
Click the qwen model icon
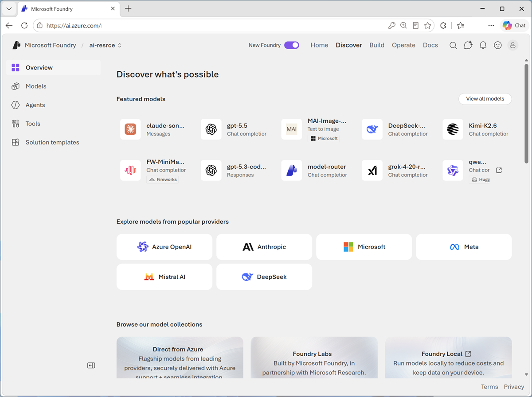pyautogui.click(x=453, y=171)
